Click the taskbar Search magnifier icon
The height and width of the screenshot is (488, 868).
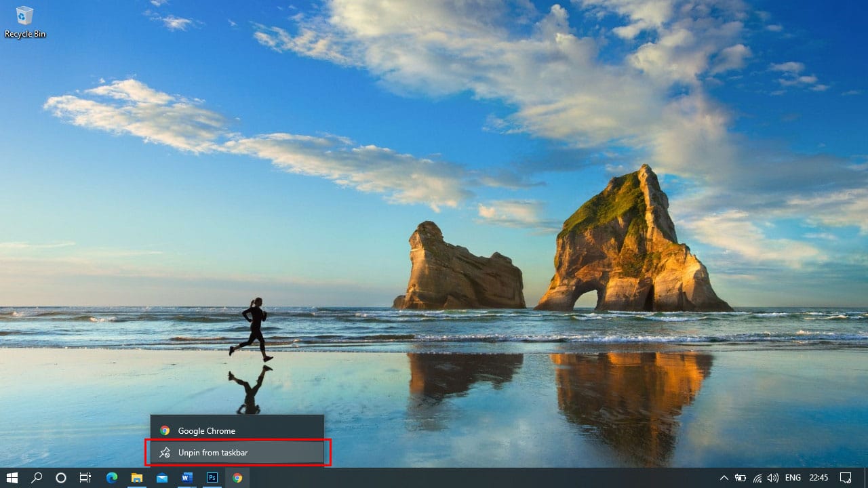(37, 478)
